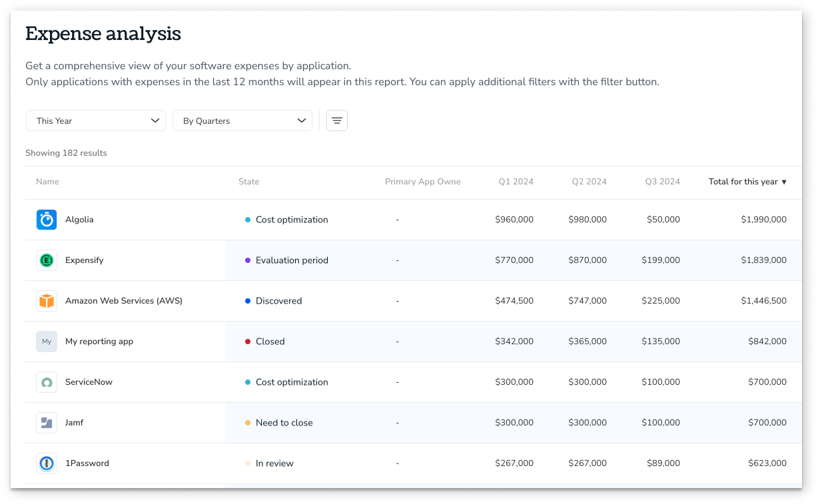The image size is (818, 504).
Task: Open Amazon Web Services (AWS) name
Action: pyautogui.click(x=124, y=301)
